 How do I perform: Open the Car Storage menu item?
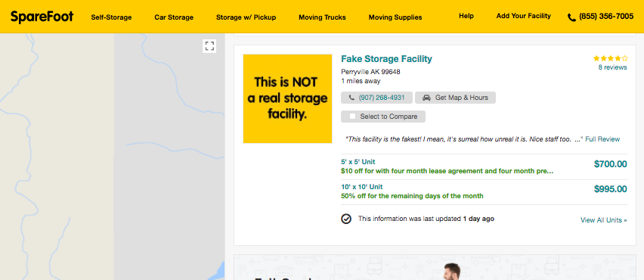pyautogui.click(x=174, y=17)
